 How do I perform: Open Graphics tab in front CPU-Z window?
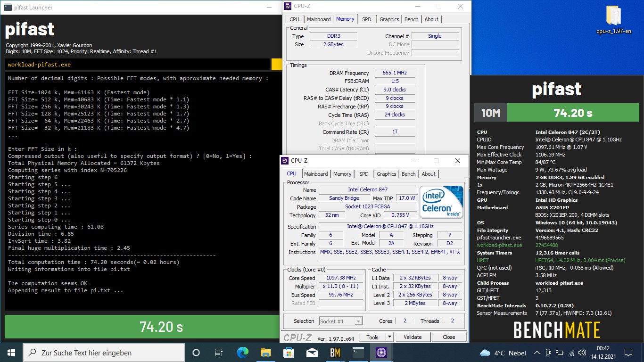tap(387, 174)
